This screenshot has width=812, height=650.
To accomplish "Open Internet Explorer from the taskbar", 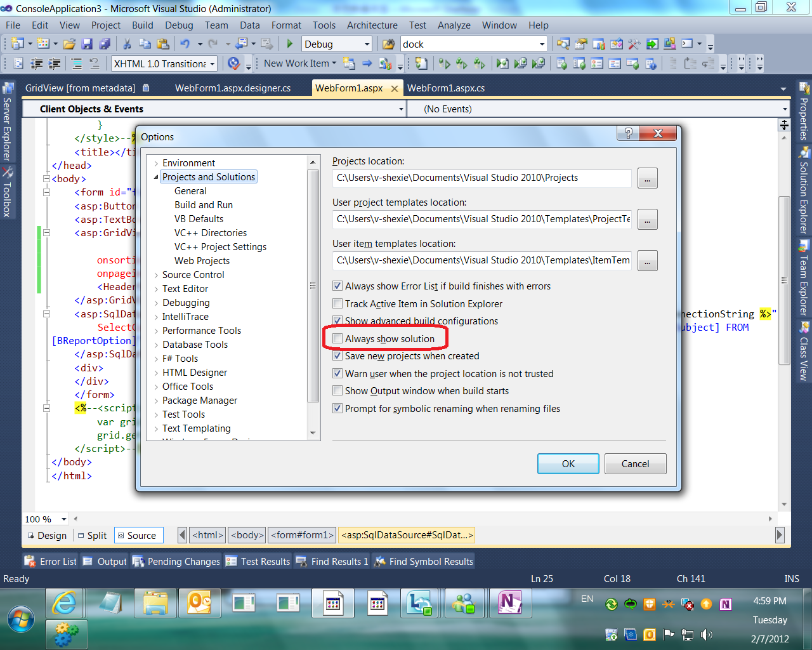I will [64, 603].
